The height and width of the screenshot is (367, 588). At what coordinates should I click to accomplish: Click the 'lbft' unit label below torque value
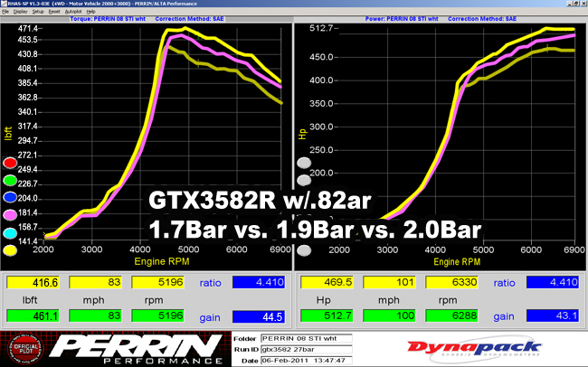point(30,300)
